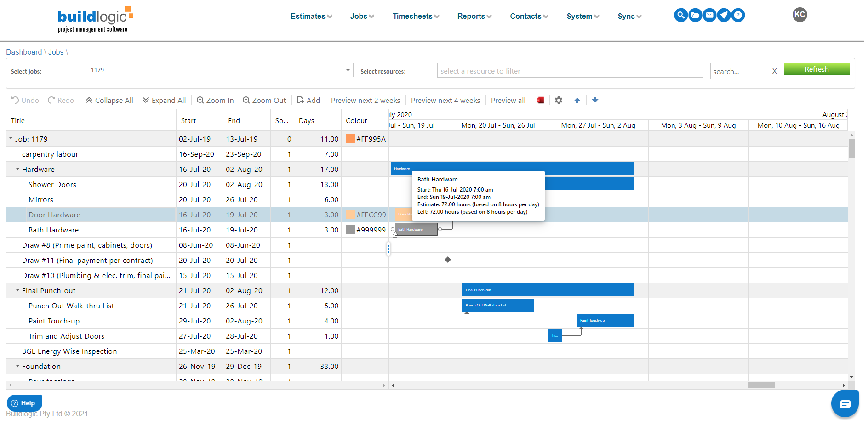Open help using the question mark icon
This screenshot has height=425, width=868.
point(738,15)
